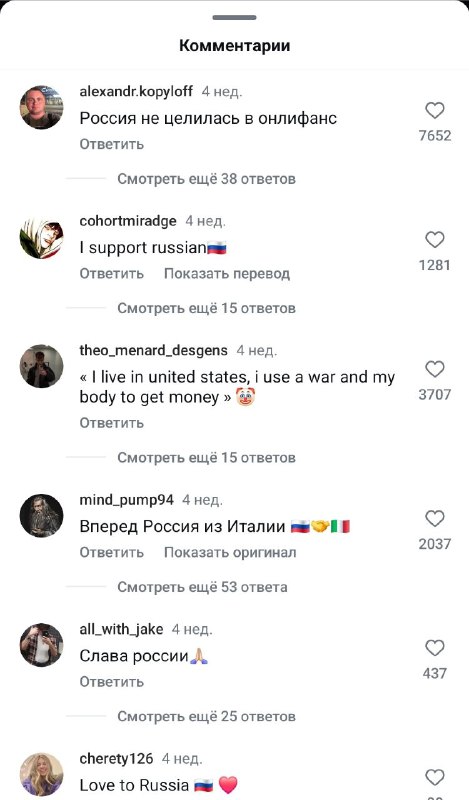Open alexandr.kopyloff's profile picture

point(41,107)
